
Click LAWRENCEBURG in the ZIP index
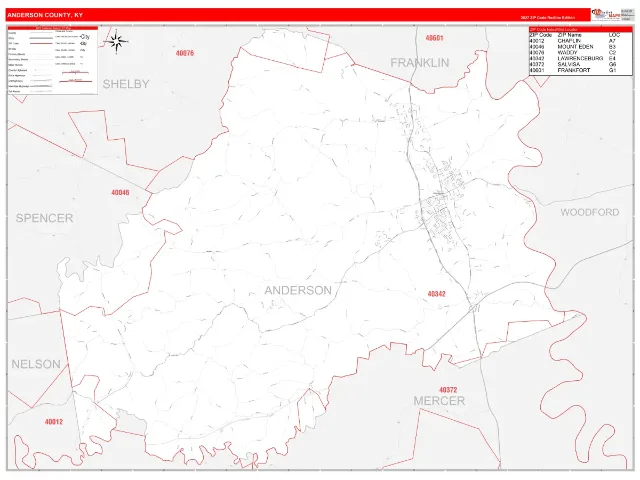[x=580, y=58]
